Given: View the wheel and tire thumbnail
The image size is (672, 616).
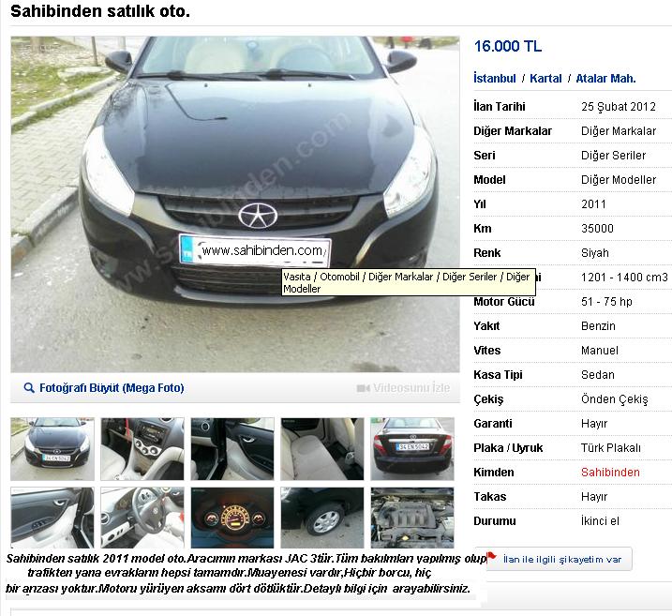Looking at the screenshot, I should tap(322, 518).
